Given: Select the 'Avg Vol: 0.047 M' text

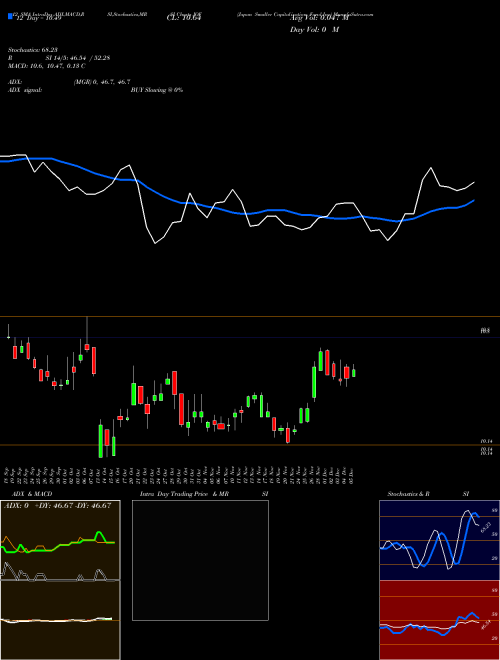Looking at the screenshot, I should click(319, 18).
